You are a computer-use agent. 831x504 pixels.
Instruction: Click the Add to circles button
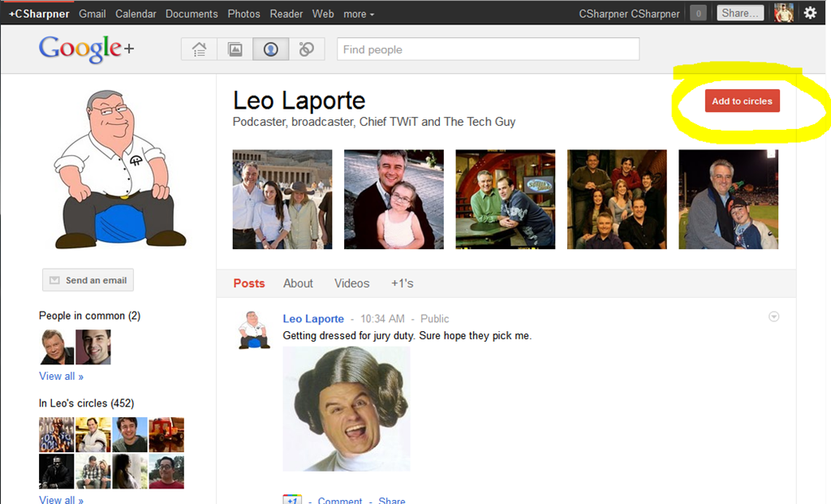coord(742,101)
